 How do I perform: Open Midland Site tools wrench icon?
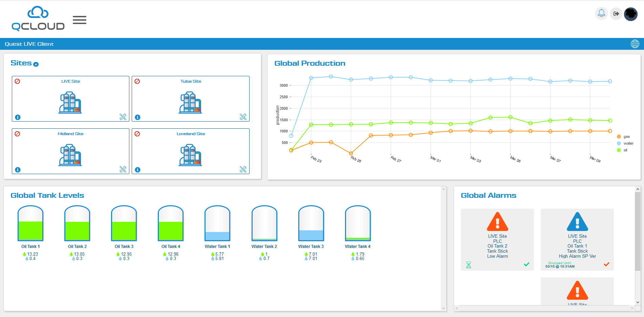[x=123, y=169]
